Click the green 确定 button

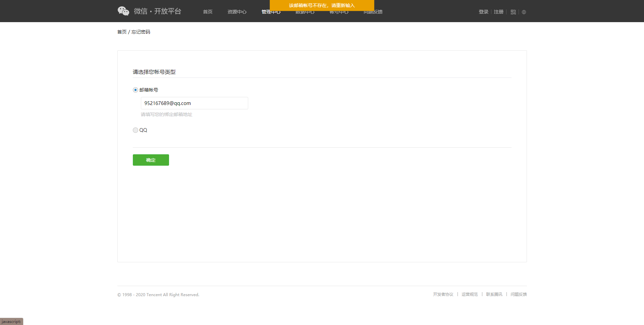pyautogui.click(x=151, y=160)
